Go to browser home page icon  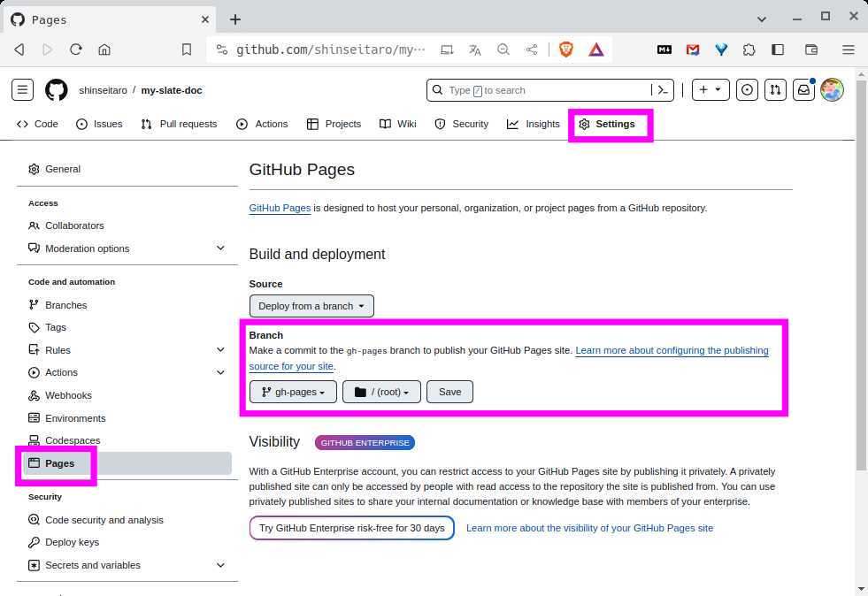[104, 50]
